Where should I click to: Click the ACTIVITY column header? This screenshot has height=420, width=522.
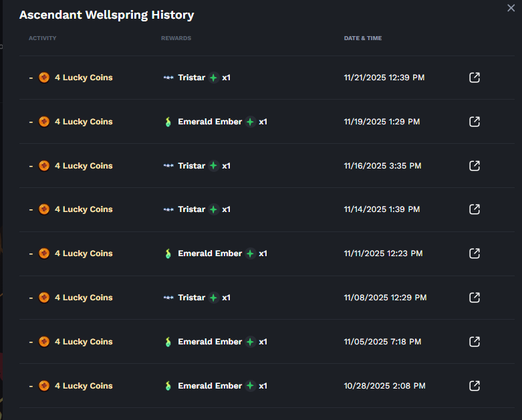(x=42, y=38)
